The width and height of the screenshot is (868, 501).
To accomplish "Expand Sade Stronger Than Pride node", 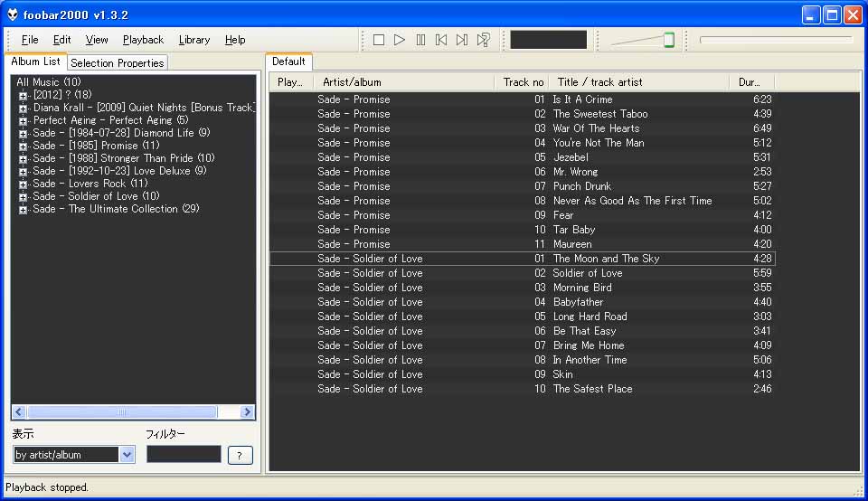I will click(x=23, y=159).
